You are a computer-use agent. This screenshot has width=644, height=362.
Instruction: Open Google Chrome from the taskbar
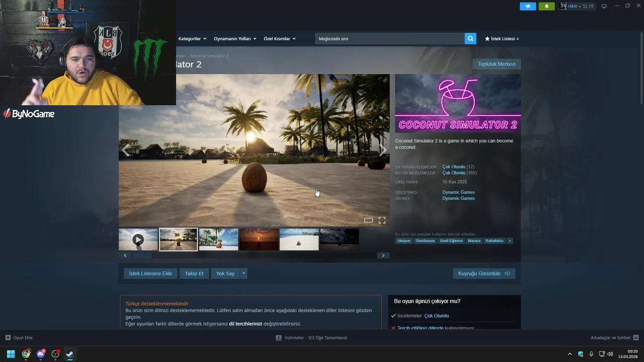coord(26,354)
